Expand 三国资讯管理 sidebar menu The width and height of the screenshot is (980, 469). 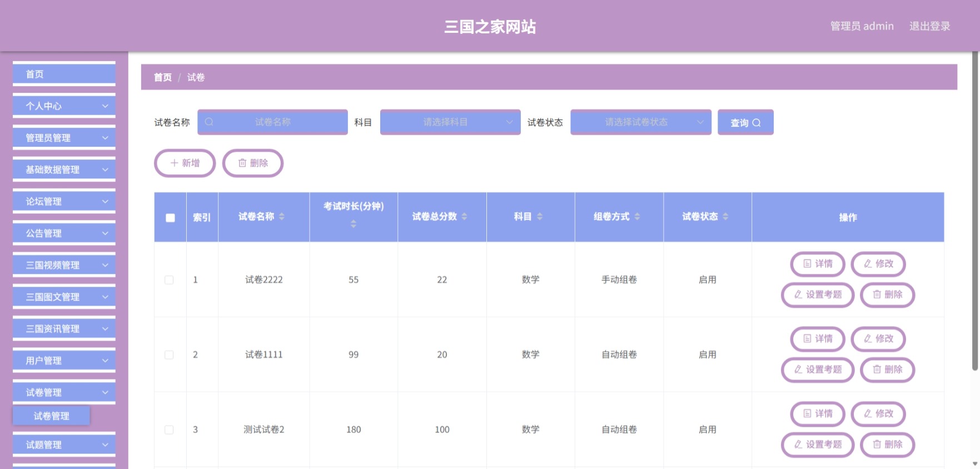tap(64, 328)
